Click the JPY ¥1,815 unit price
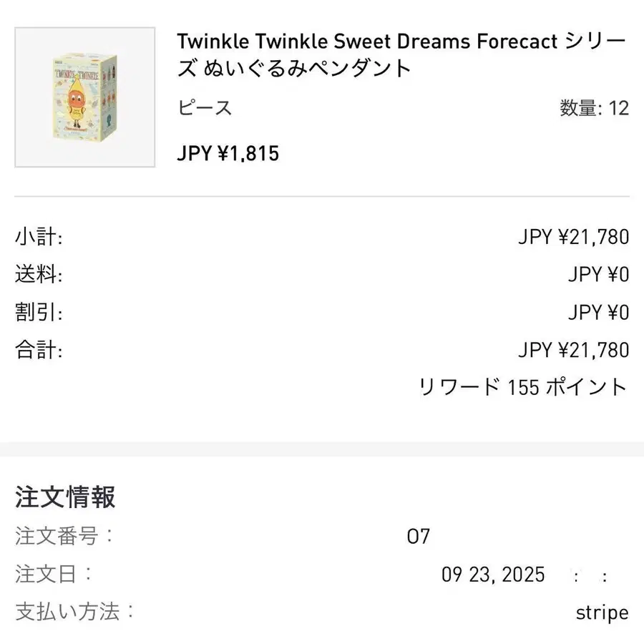Screen dimensions: 644x644 pyautogui.click(x=228, y=153)
